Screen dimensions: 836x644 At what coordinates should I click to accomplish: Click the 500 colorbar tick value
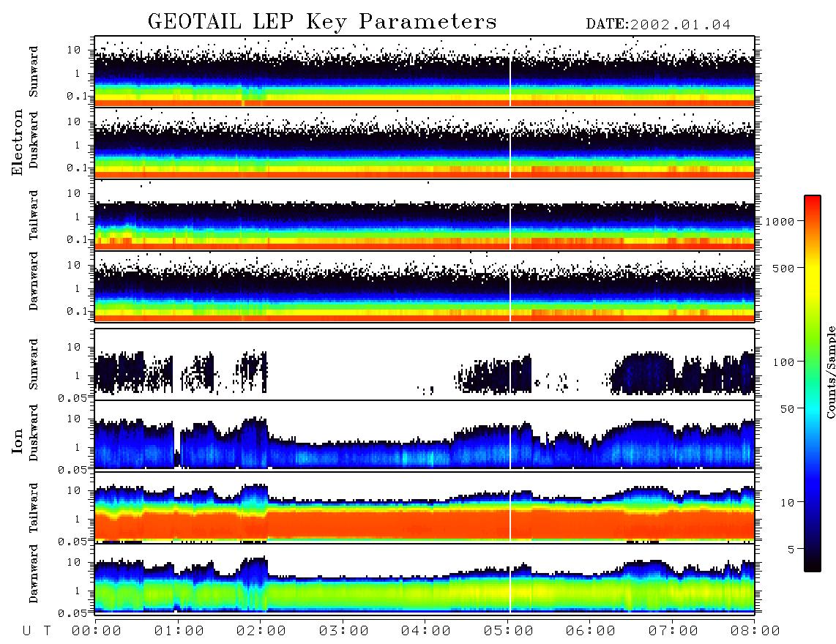[x=783, y=268]
